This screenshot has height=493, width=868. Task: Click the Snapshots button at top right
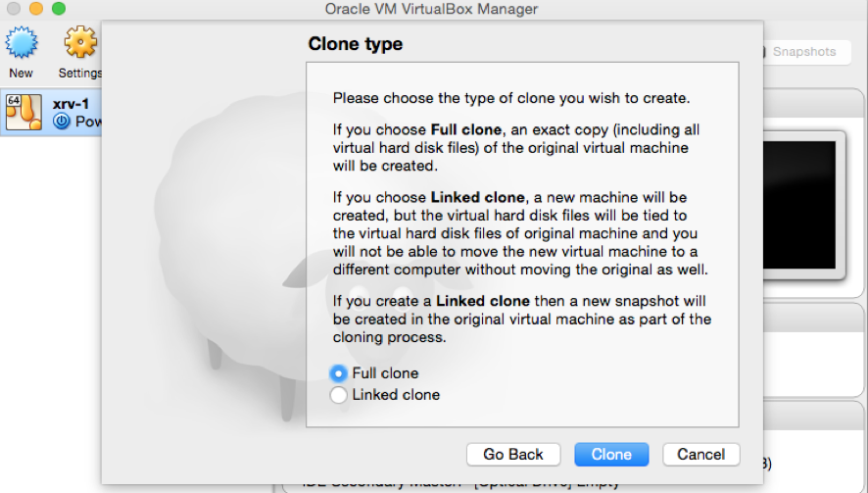click(804, 52)
